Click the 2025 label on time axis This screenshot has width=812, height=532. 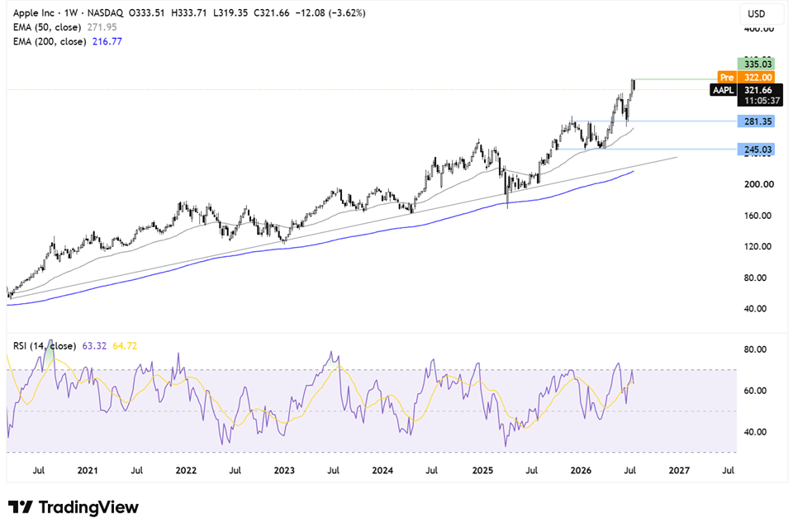(482, 470)
